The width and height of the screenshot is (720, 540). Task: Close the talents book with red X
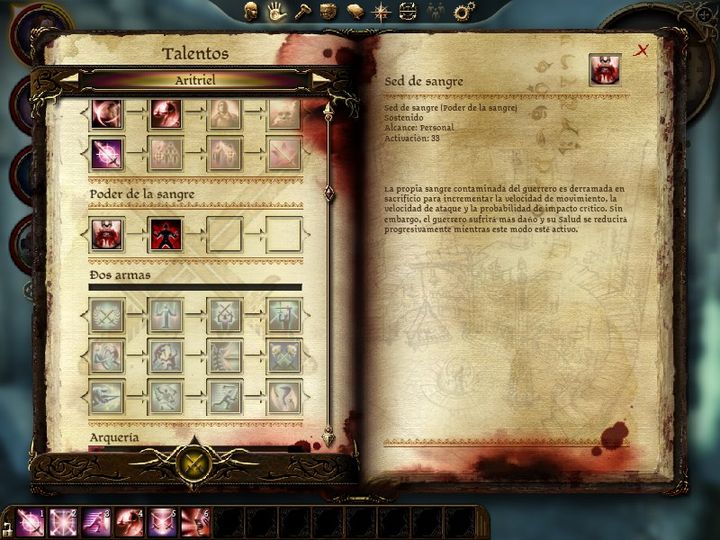[x=641, y=50]
